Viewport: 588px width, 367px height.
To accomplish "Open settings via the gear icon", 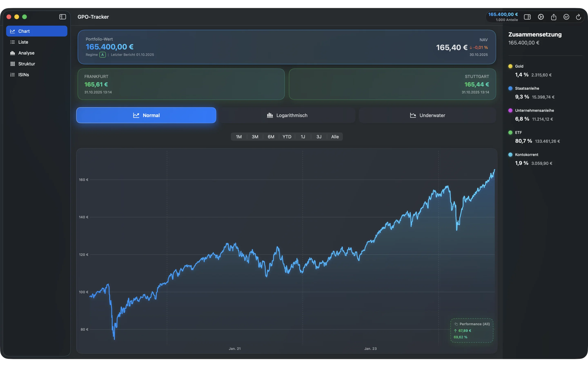I will [541, 17].
